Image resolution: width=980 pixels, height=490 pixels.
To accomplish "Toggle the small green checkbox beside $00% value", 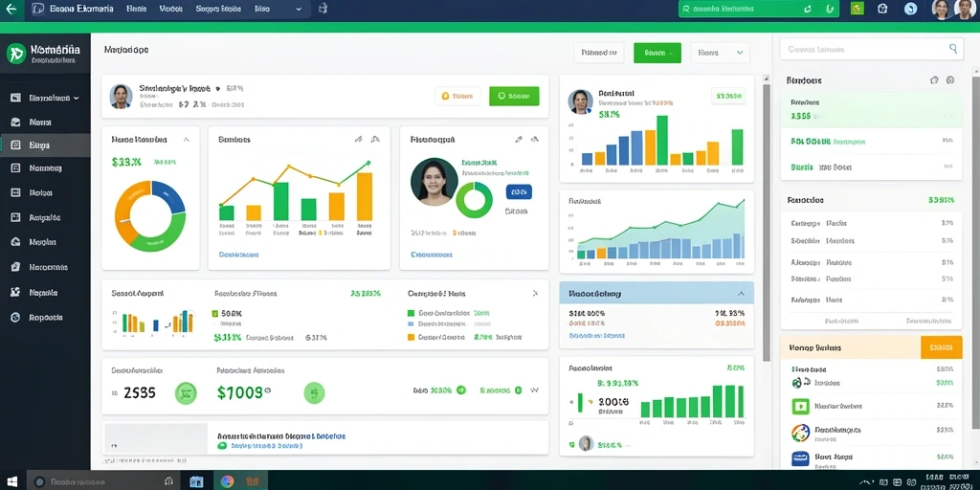I will tap(215, 313).
